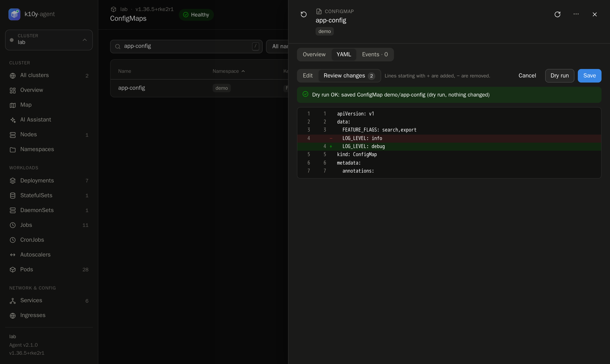Switch to the Overview tab
The width and height of the screenshot is (610, 364).
(314, 54)
